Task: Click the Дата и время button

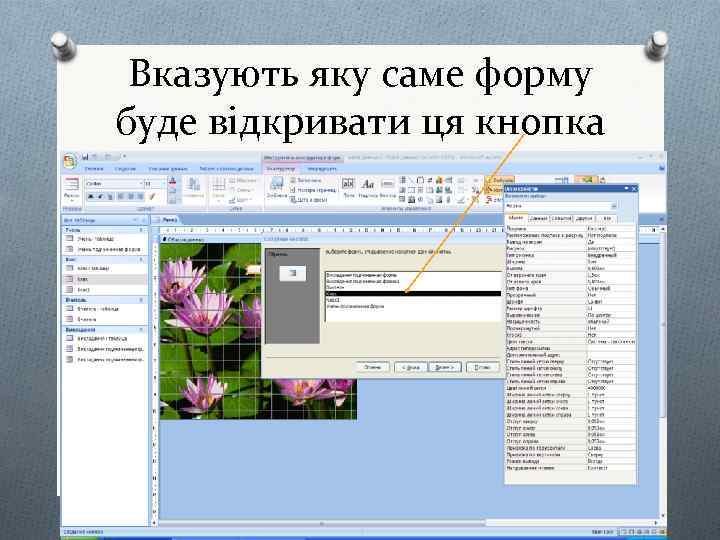Action: coord(309,199)
